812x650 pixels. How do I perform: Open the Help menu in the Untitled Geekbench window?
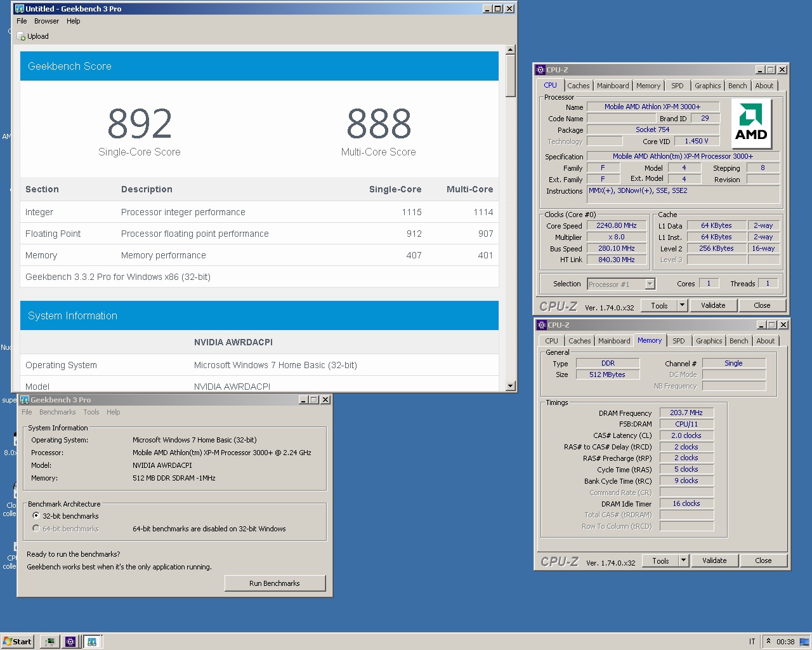tap(74, 21)
